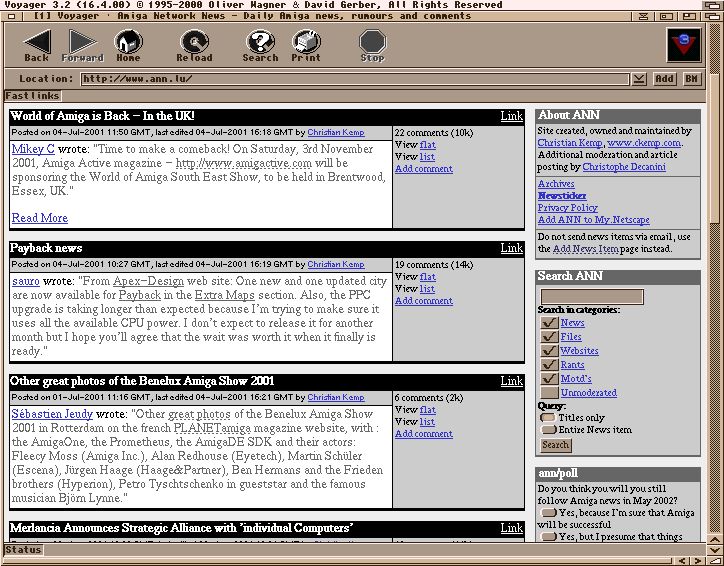Open Link for World of Amiga article
The height and width of the screenshot is (566, 724).
pyautogui.click(x=512, y=116)
